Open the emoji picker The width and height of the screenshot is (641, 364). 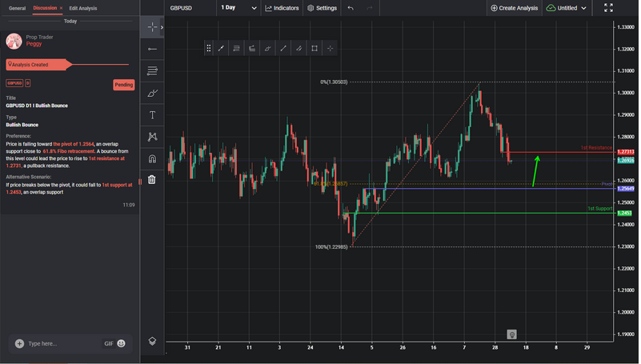tap(122, 343)
